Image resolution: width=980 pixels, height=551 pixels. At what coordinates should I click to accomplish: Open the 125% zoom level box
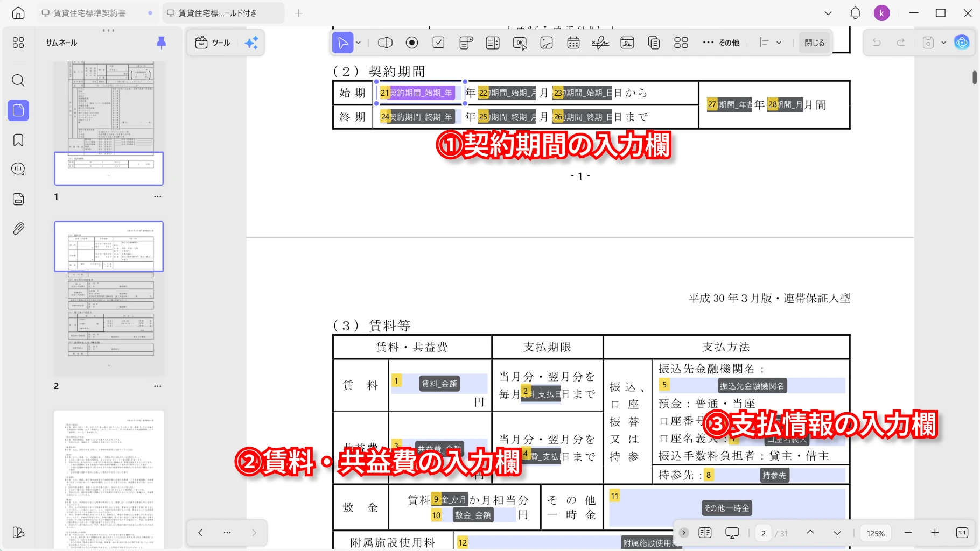tap(876, 533)
